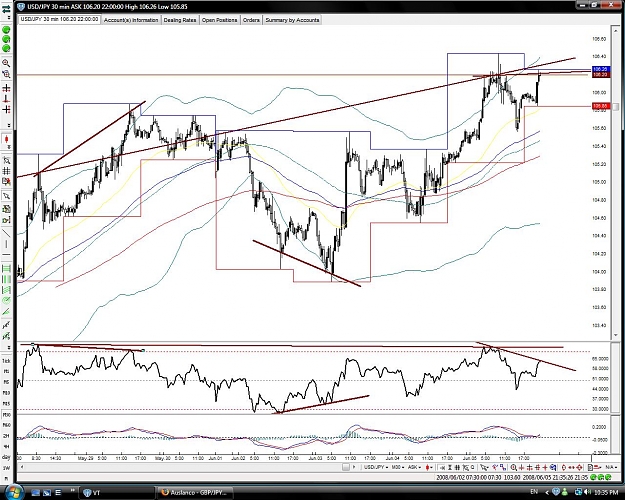The height and width of the screenshot is (500, 625).
Task: Click the Auslanco - GBP/JPY taskbar button
Action: coord(197,493)
